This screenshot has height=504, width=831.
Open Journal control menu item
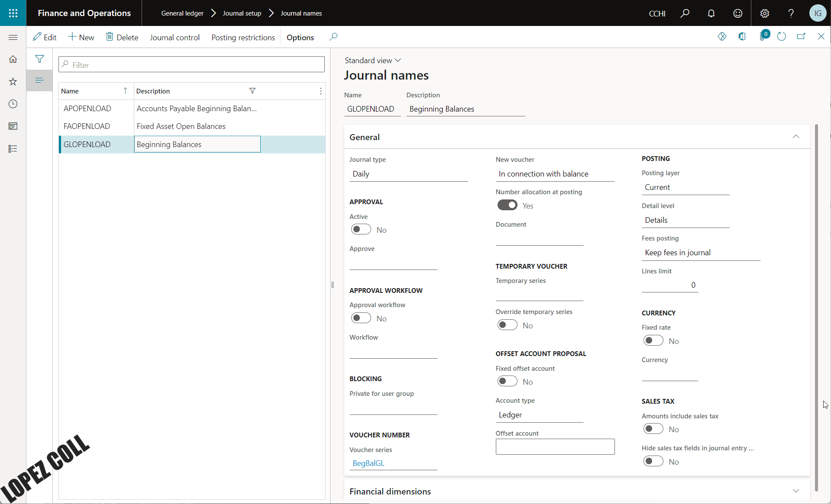tap(175, 38)
